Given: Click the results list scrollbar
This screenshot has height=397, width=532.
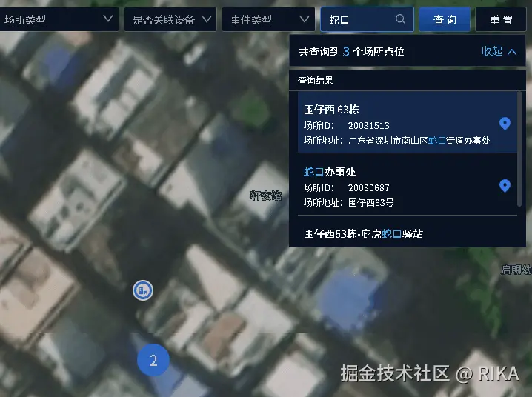Looking at the screenshot, I should pos(519,149).
